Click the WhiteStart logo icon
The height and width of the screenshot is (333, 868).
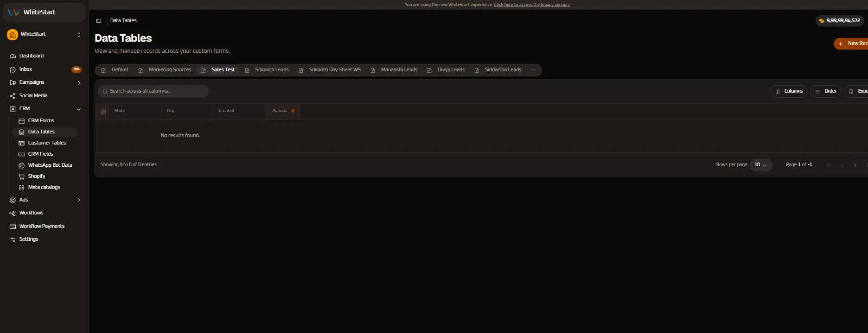[x=13, y=13]
